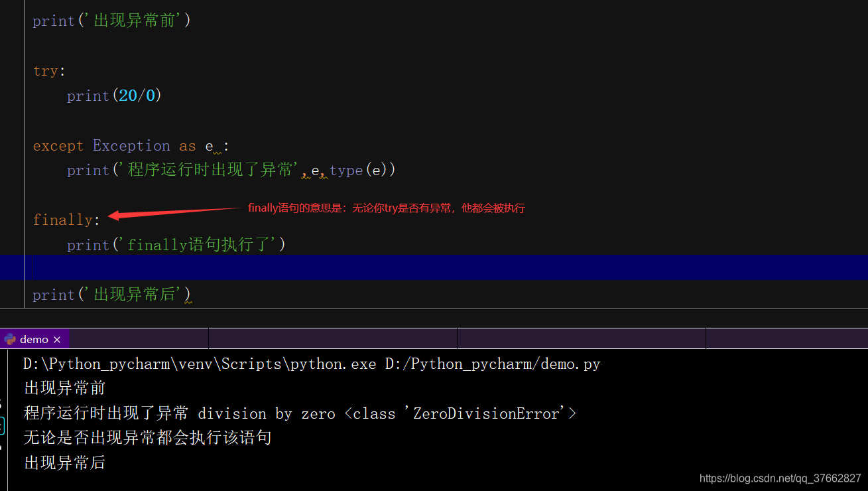Place cursor in the highlighted blank editor line
Screen dimensions: 868x491
click(434, 267)
